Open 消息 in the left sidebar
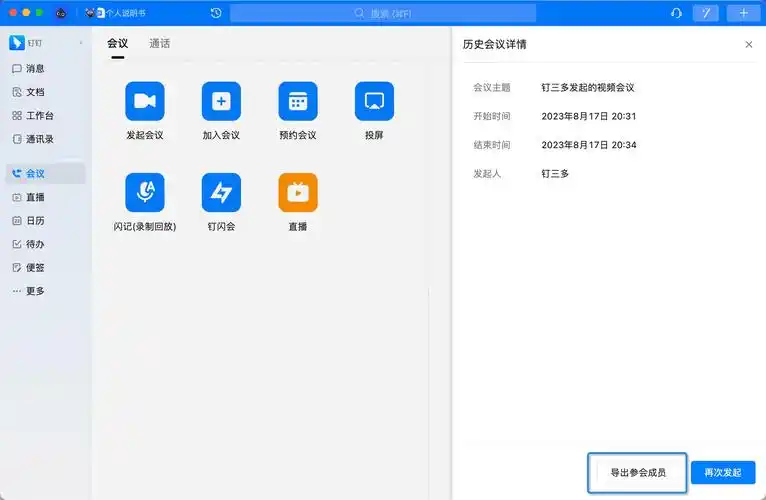766x500 pixels. coord(35,69)
